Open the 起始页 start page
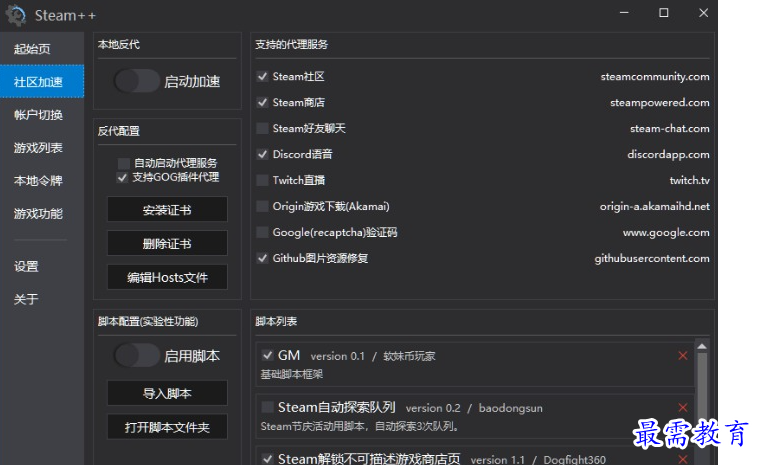 42,49
